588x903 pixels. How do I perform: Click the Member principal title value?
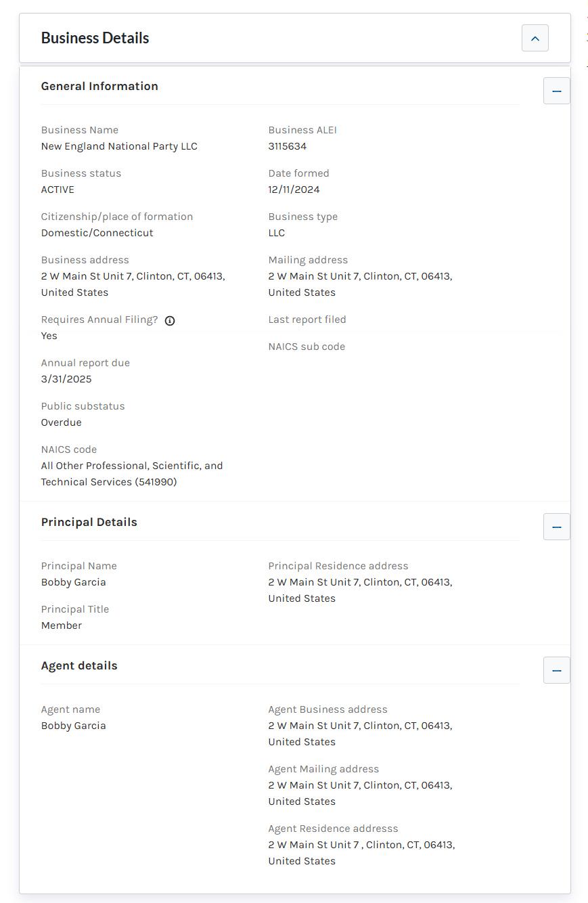click(61, 625)
